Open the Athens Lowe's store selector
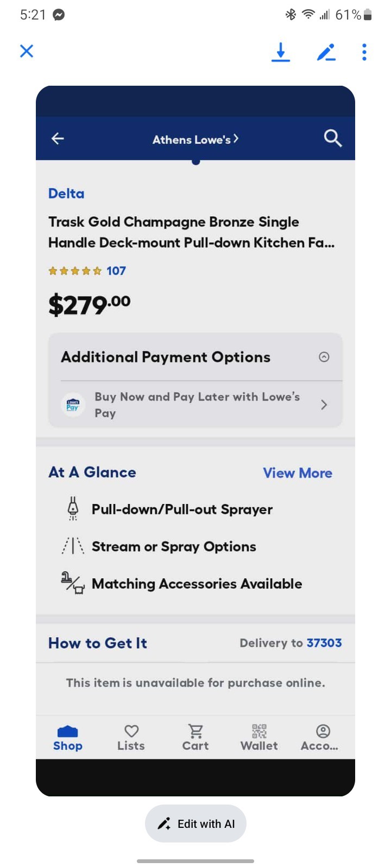The height and width of the screenshot is (868, 391). (195, 139)
